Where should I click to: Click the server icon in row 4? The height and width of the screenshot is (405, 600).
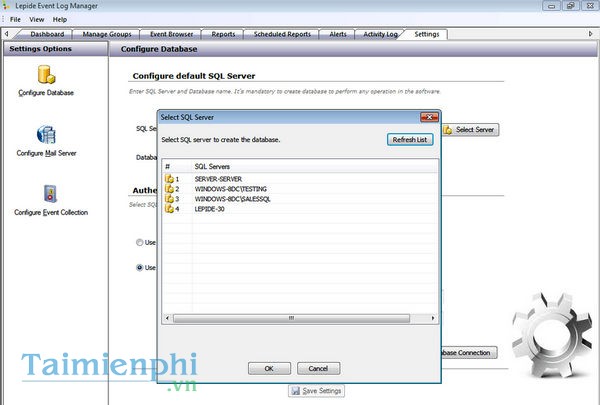pyautogui.click(x=169, y=209)
